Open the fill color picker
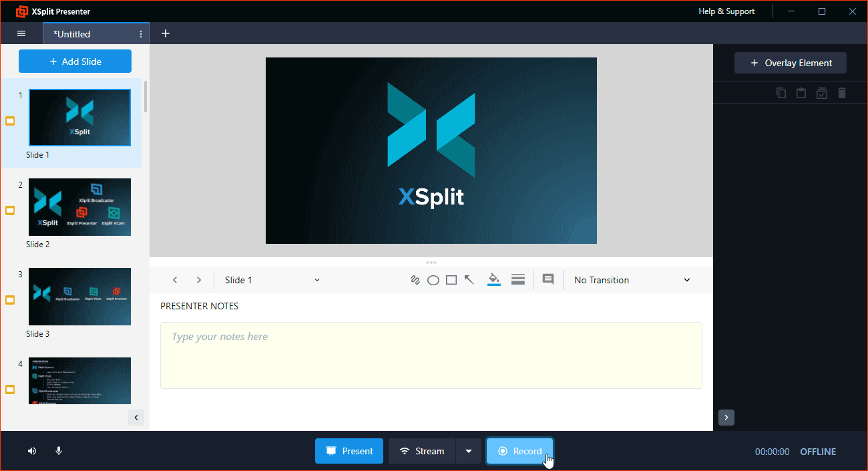868x471 pixels. click(x=494, y=279)
